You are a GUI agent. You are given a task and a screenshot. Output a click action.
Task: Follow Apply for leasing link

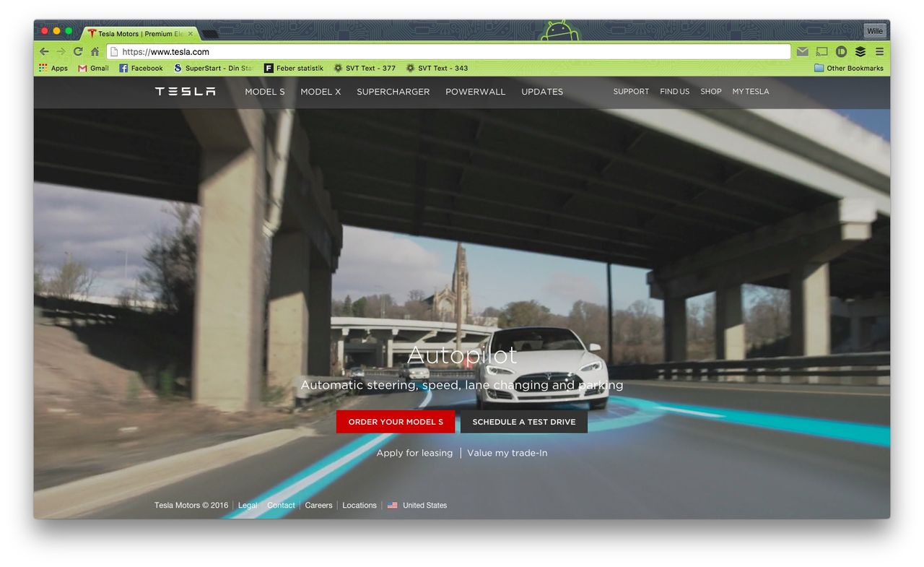click(414, 453)
